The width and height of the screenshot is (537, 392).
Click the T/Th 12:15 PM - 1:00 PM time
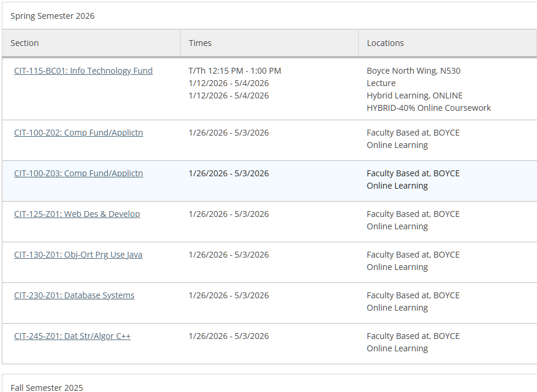click(x=235, y=71)
